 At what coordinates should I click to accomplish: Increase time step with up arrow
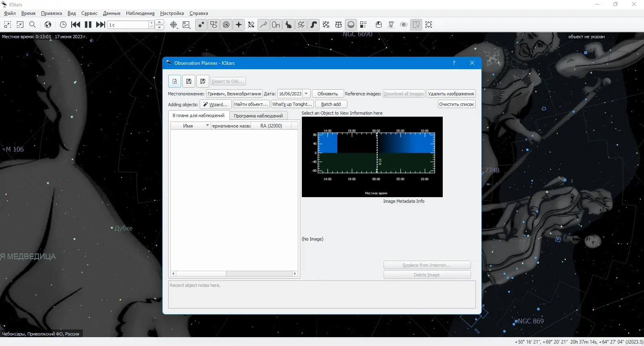(160, 22)
